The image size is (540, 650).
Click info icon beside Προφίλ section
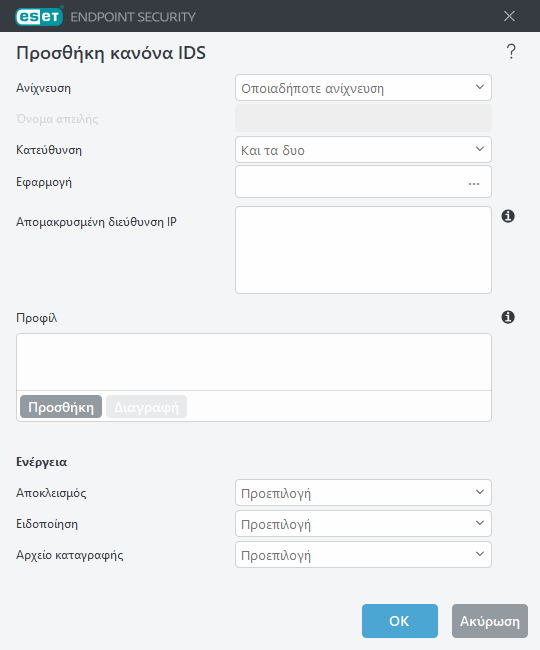point(508,317)
